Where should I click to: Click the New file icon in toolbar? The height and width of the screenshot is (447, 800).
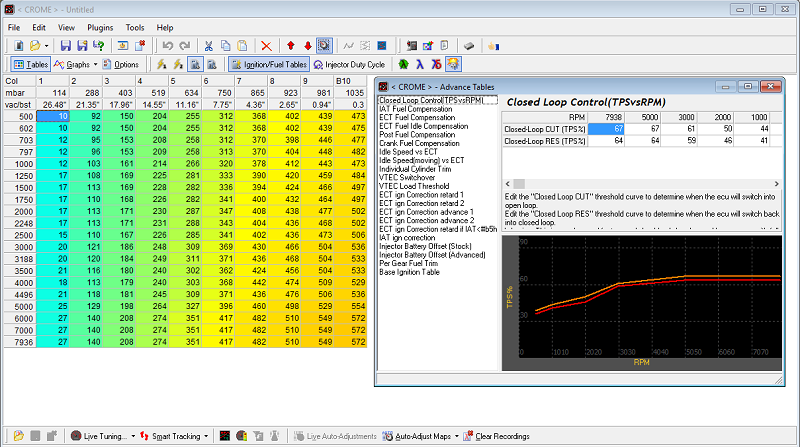18,46
